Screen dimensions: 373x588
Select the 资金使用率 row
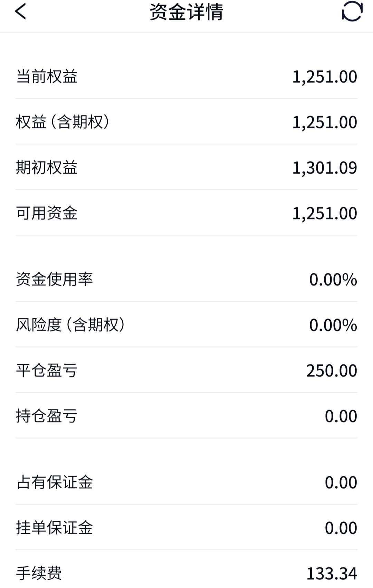coord(186,279)
